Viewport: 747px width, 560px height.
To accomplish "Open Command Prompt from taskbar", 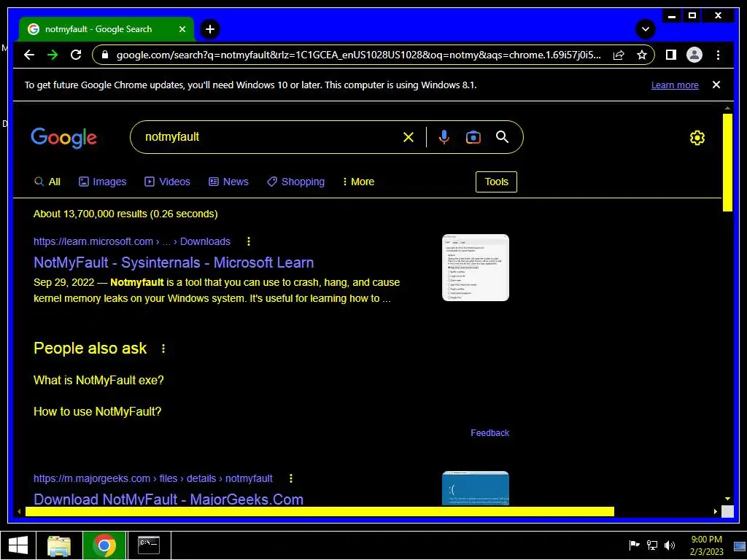I will 149,545.
